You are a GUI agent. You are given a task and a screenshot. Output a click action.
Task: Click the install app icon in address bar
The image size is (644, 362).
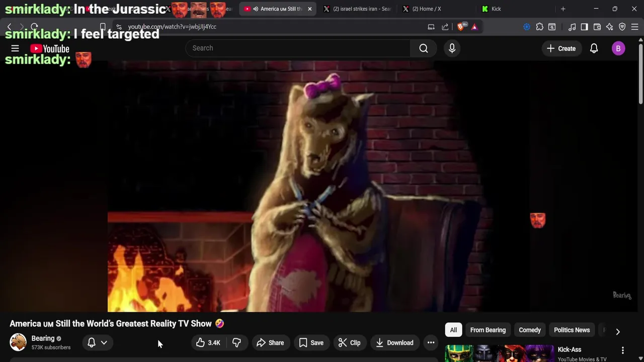(x=431, y=27)
